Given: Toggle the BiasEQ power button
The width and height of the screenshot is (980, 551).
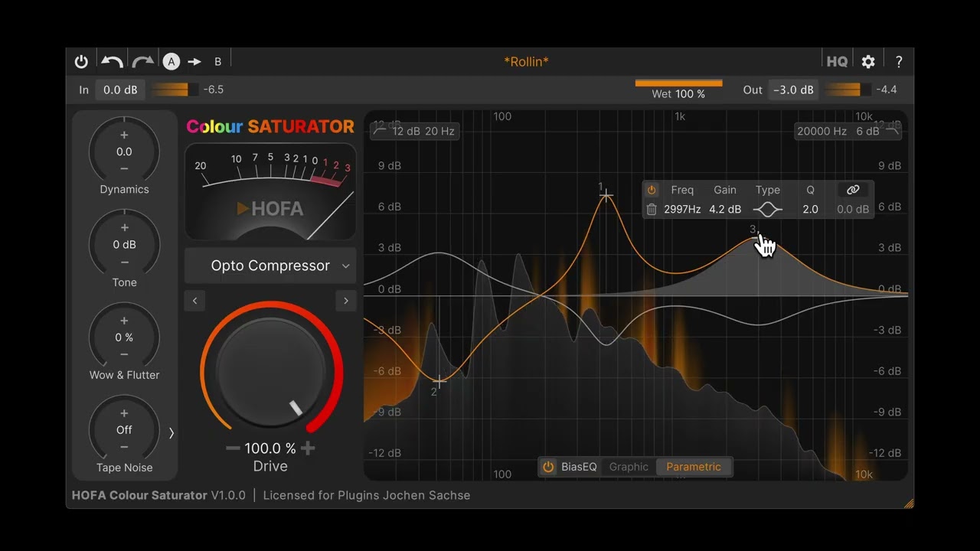Looking at the screenshot, I should [x=548, y=467].
